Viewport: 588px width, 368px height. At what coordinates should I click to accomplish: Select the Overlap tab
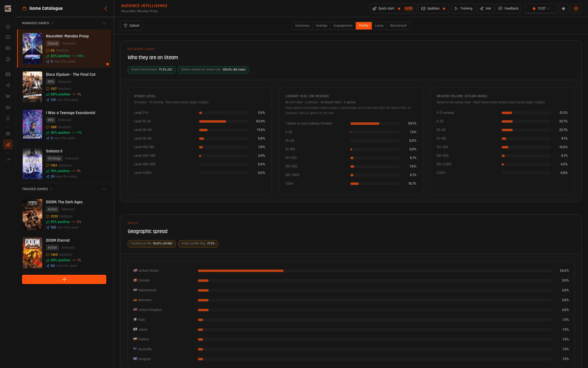pyautogui.click(x=321, y=26)
